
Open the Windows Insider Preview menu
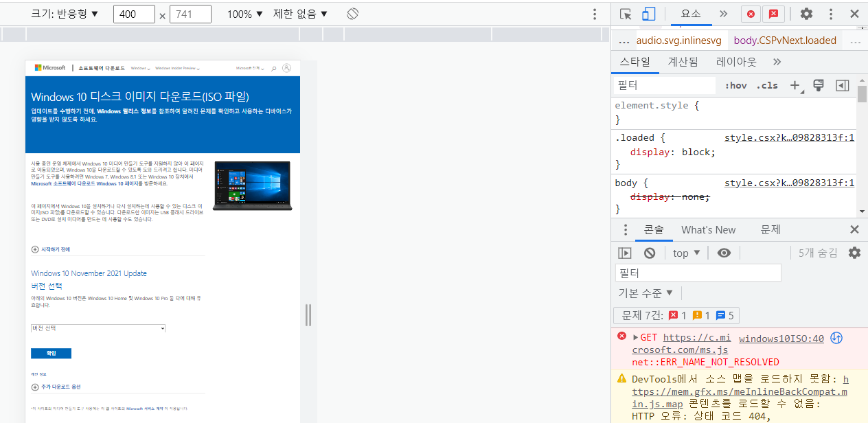(x=178, y=69)
